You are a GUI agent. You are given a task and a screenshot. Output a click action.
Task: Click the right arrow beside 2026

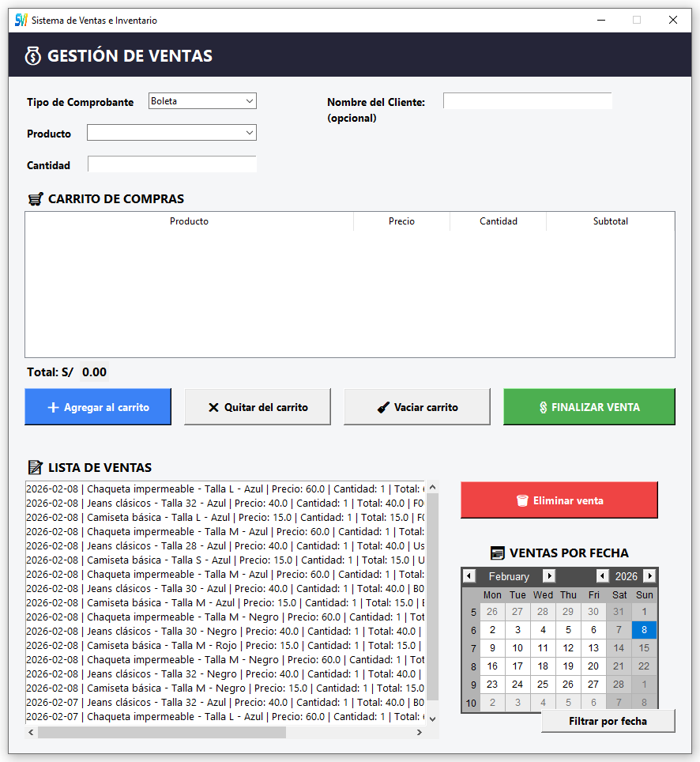click(650, 576)
